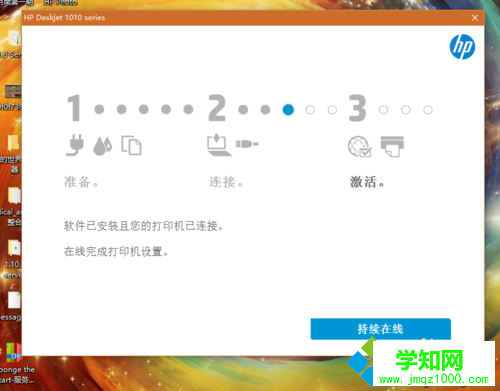This screenshot has width=500, height=391.
Task: Click the window title HP Deskjet 1010 series
Action: [64, 18]
